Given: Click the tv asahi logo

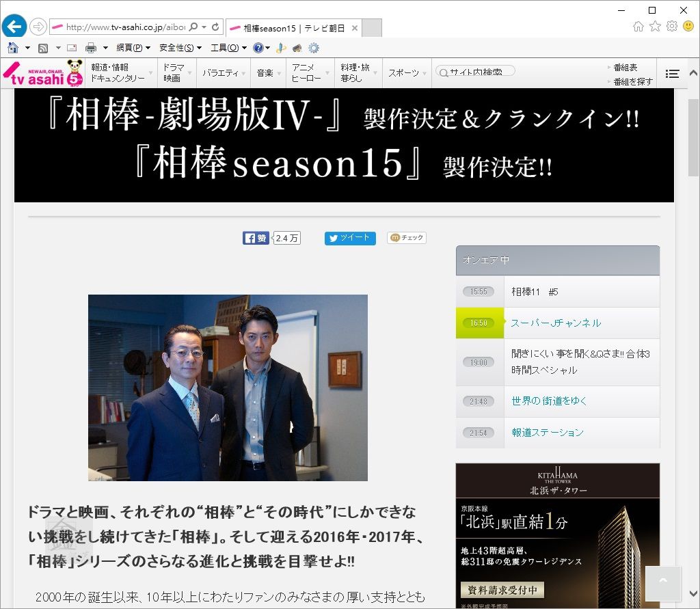Looking at the screenshot, I should (43, 73).
